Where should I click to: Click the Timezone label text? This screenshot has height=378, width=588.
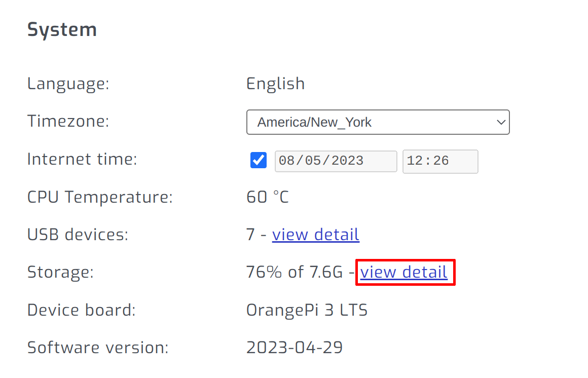point(68,121)
